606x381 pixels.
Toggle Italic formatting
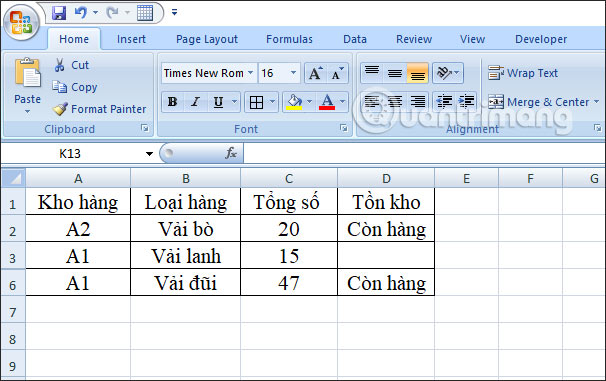(x=196, y=102)
